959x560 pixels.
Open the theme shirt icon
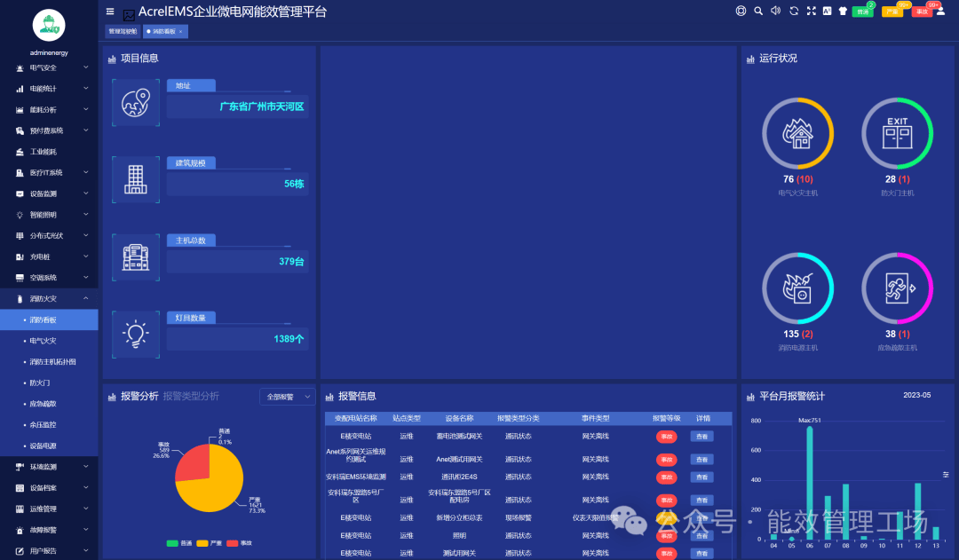pyautogui.click(x=843, y=11)
